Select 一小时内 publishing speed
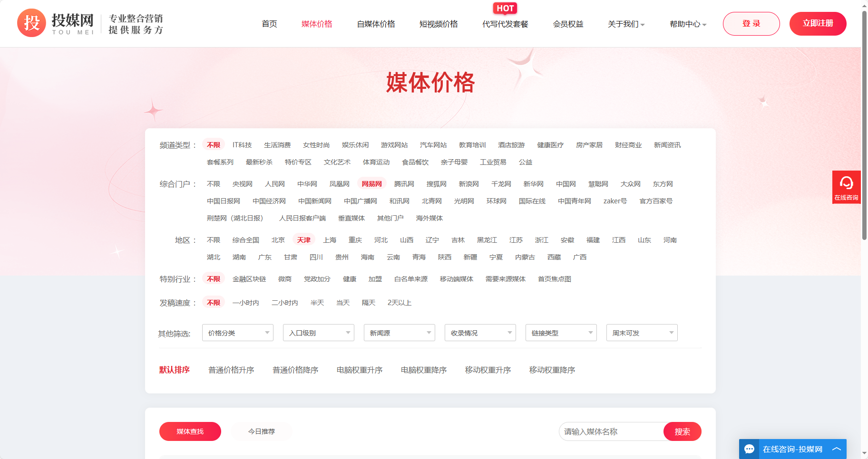 pos(245,303)
